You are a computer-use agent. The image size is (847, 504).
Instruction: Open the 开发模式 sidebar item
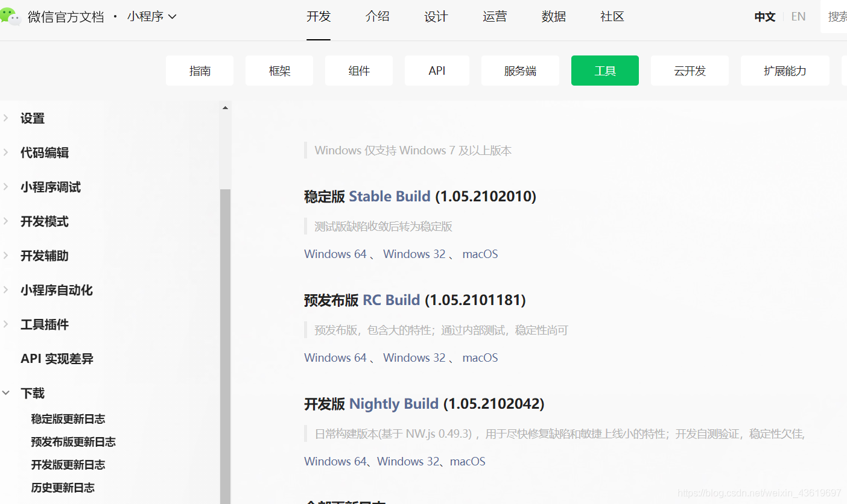point(45,221)
